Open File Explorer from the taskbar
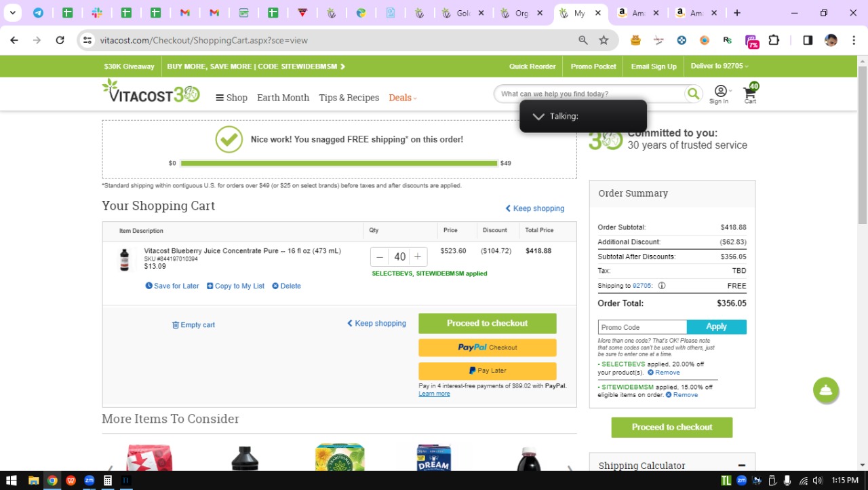The height and width of the screenshot is (490, 868). point(33,480)
